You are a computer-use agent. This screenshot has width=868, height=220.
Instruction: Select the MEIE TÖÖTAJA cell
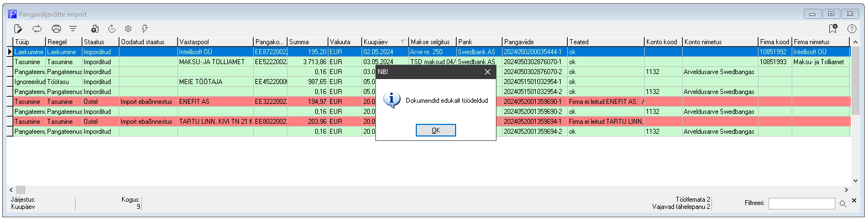click(x=216, y=82)
